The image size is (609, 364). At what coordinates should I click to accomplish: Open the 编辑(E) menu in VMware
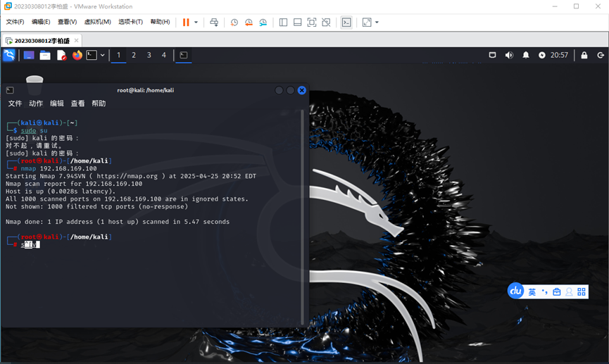[x=41, y=22]
